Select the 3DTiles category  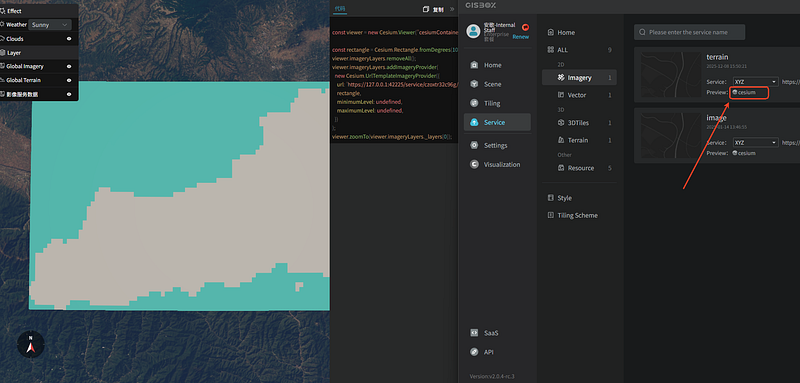click(579, 122)
